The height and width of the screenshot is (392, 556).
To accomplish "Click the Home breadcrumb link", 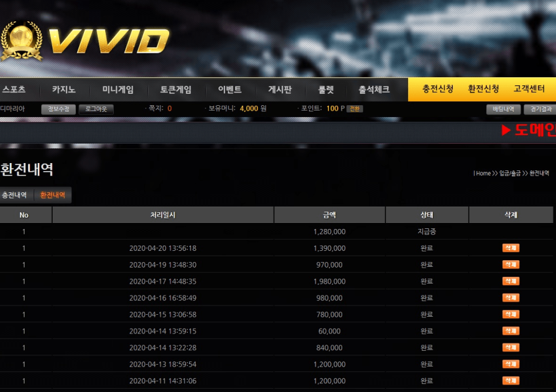I will click(x=483, y=173).
